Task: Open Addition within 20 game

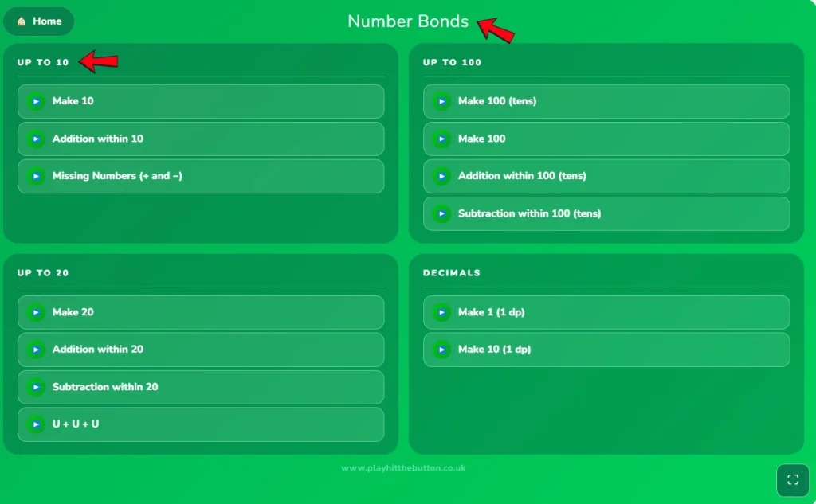Action: click(x=201, y=350)
